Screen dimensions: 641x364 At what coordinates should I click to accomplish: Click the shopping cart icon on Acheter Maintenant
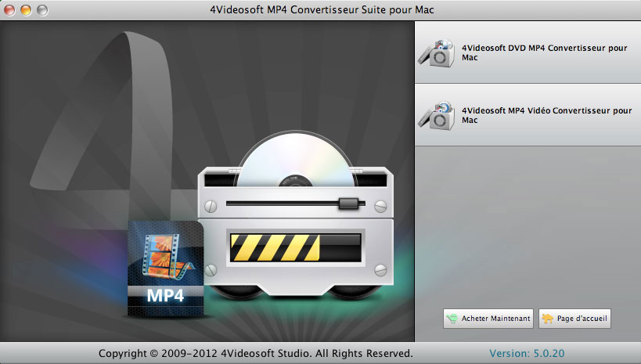pos(452,319)
